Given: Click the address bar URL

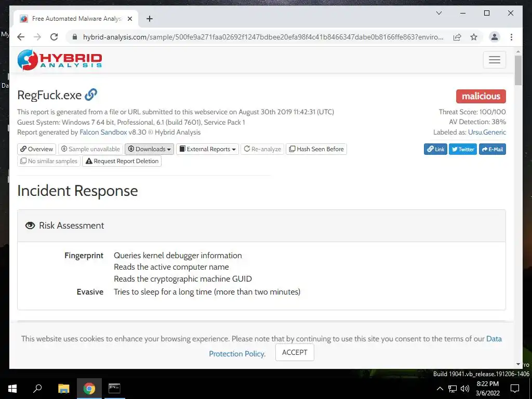Looking at the screenshot, I should point(263,37).
